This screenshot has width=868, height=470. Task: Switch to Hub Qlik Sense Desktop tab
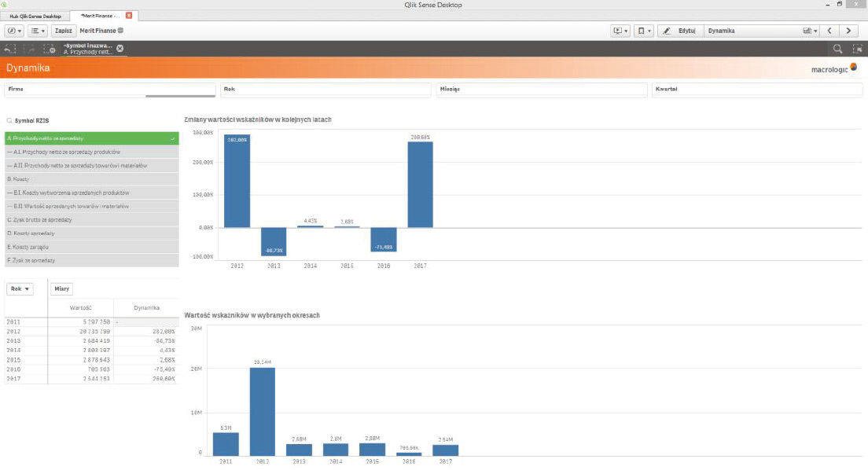pos(35,16)
